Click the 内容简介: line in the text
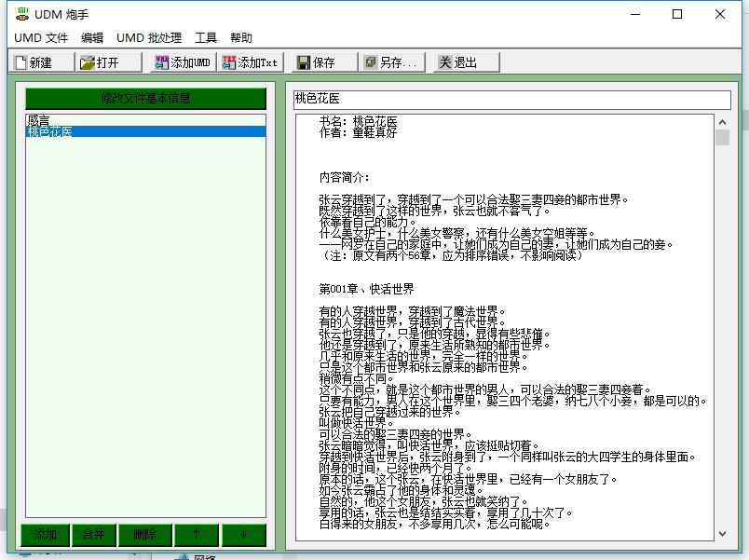This screenshot has height=560, width=749. [x=345, y=178]
